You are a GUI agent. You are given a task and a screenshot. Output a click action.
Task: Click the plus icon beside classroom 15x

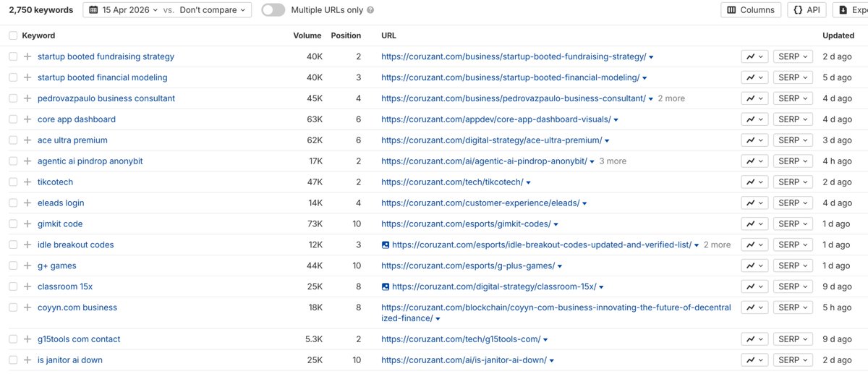pos(27,287)
